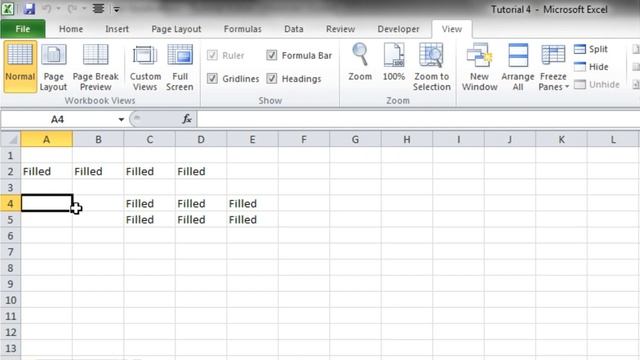
Task: Open Page Layout view
Action: (x=53, y=68)
